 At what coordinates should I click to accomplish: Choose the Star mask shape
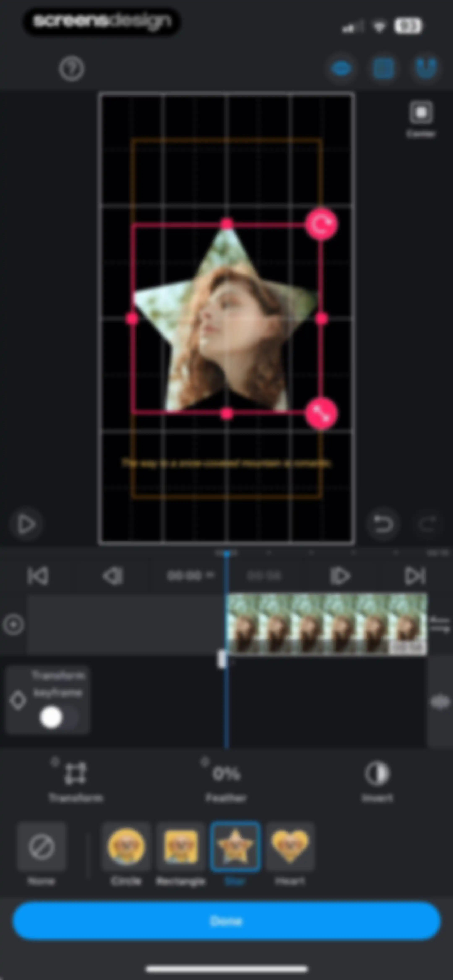tap(235, 854)
